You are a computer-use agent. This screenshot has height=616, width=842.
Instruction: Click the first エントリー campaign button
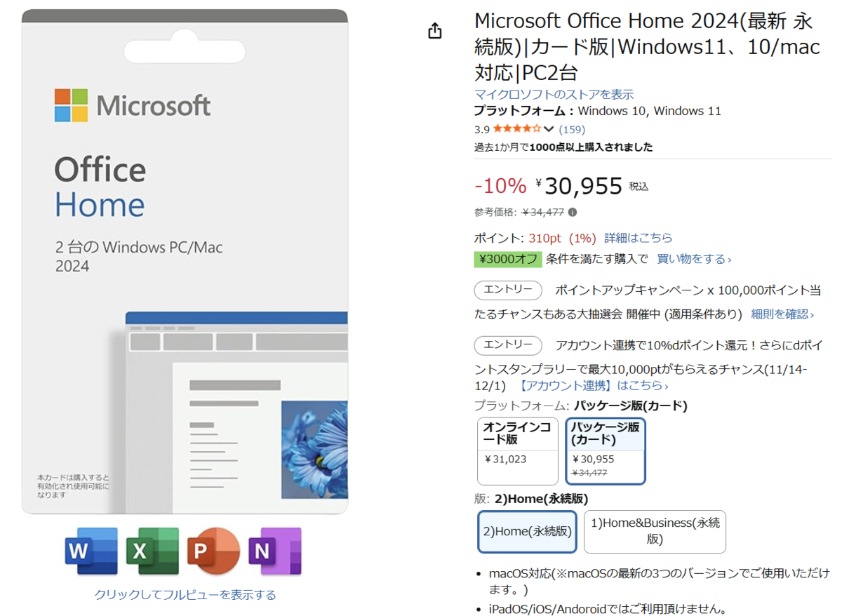click(508, 290)
